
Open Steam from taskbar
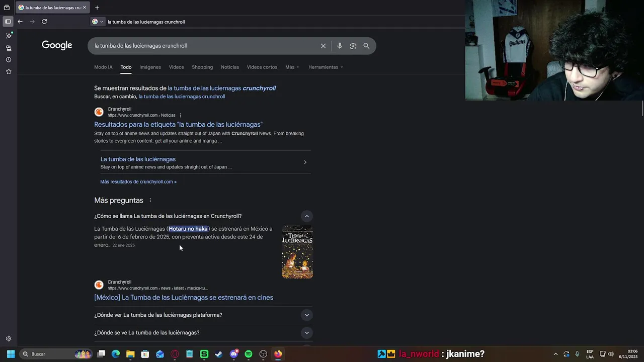click(x=219, y=354)
